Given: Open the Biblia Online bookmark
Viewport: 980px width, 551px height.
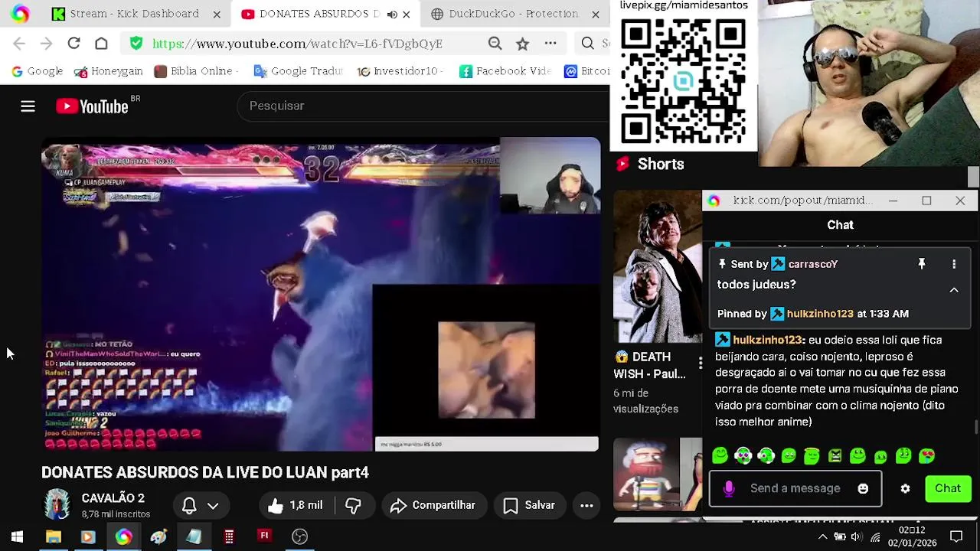Looking at the screenshot, I should coord(196,71).
